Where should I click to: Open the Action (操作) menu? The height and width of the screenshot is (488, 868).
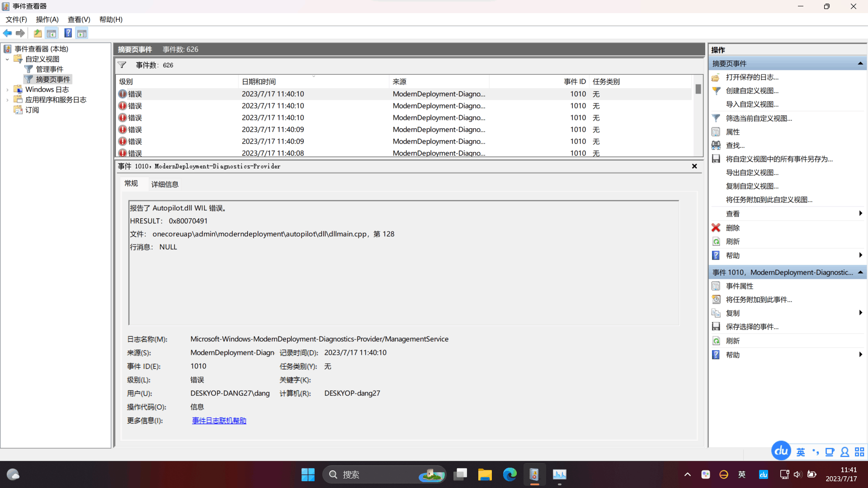pyautogui.click(x=47, y=19)
